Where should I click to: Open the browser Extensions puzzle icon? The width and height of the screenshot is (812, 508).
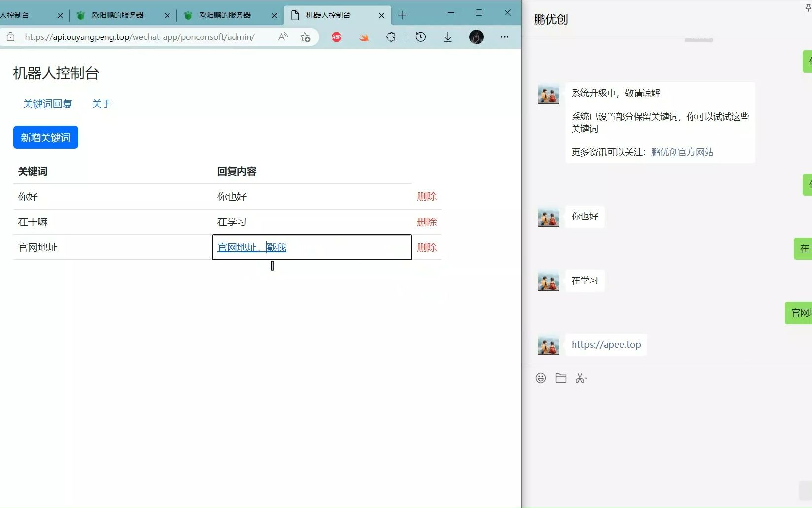point(391,37)
